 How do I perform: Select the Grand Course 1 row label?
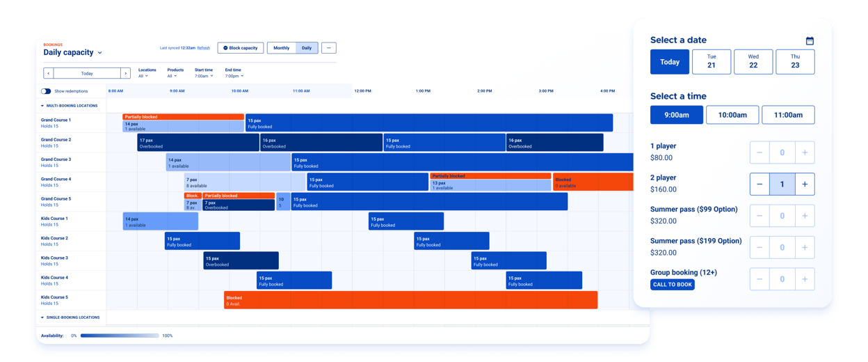(56, 120)
